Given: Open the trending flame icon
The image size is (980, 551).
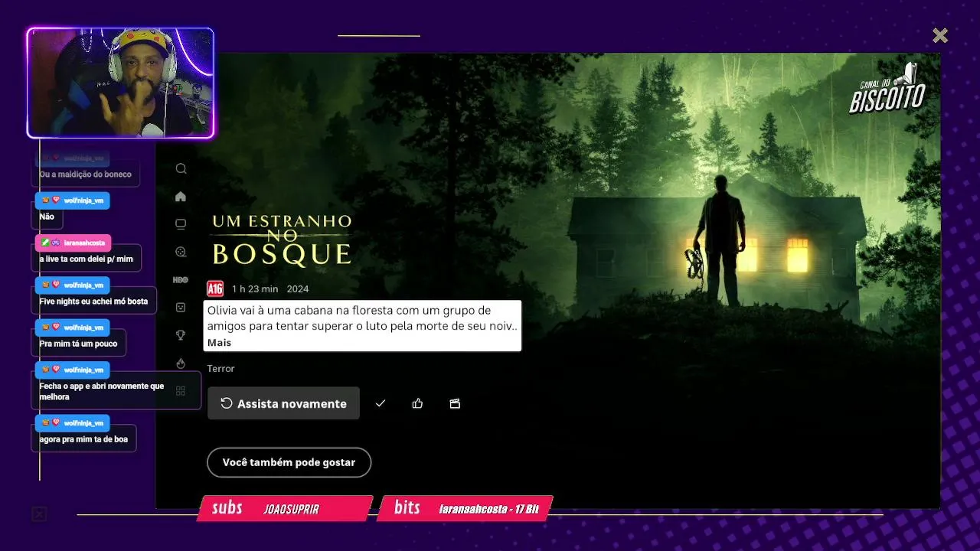Looking at the screenshot, I should [181, 364].
